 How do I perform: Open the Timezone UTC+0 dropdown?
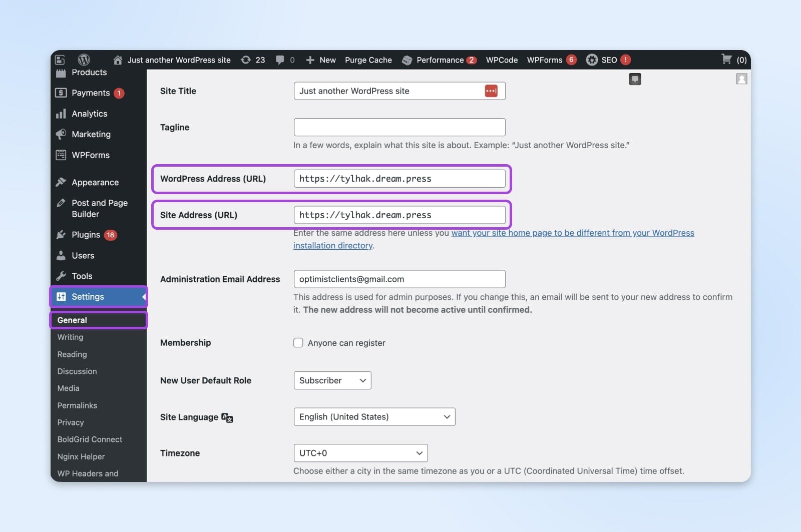[x=360, y=453]
